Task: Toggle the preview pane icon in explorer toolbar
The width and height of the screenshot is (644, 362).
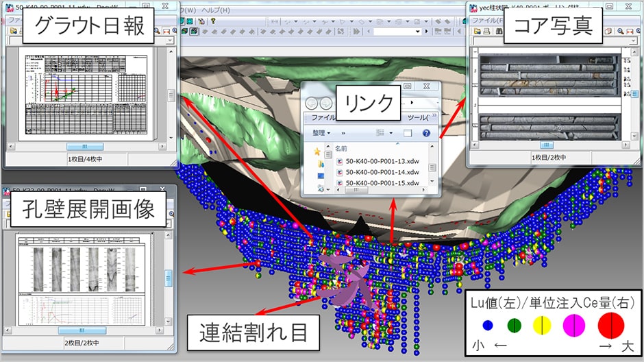Action: point(408,133)
